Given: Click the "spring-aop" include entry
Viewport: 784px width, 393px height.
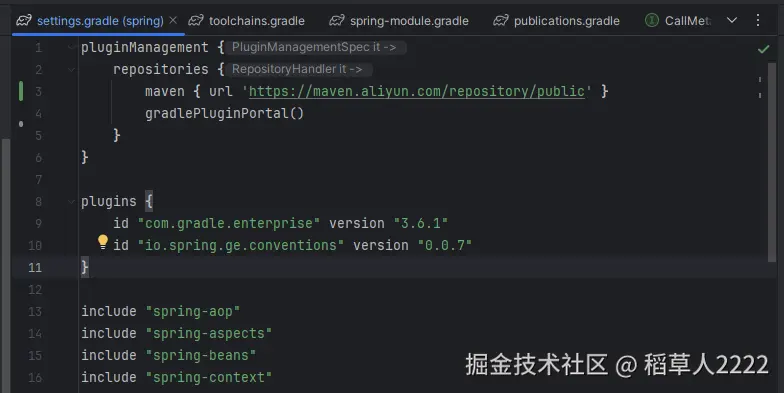Looking at the screenshot, I should pyautogui.click(x=192, y=312).
